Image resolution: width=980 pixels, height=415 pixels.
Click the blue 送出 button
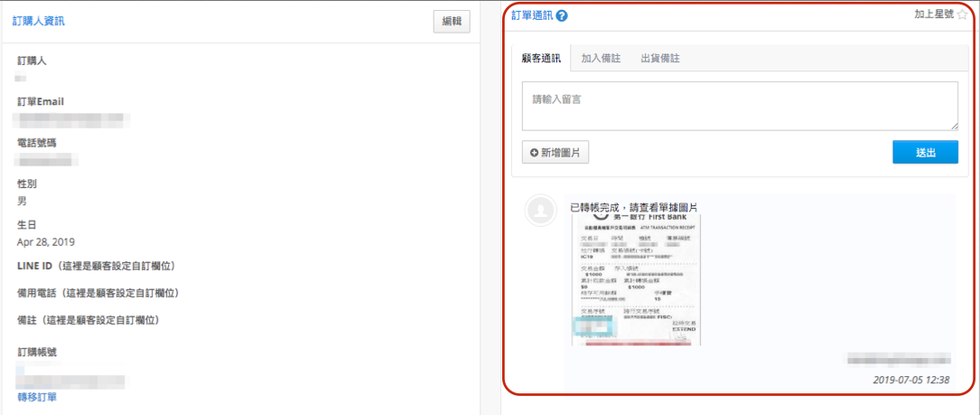tap(925, 152)
